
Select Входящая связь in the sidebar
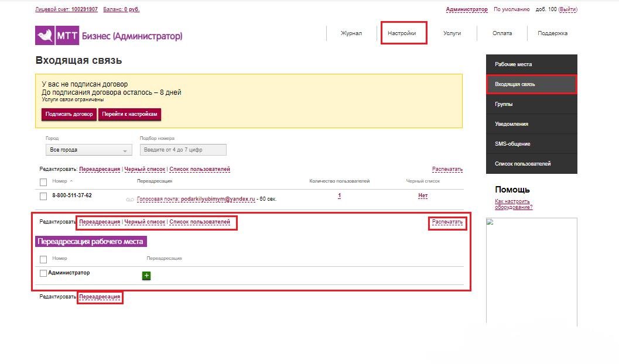[x=531, y=84]
